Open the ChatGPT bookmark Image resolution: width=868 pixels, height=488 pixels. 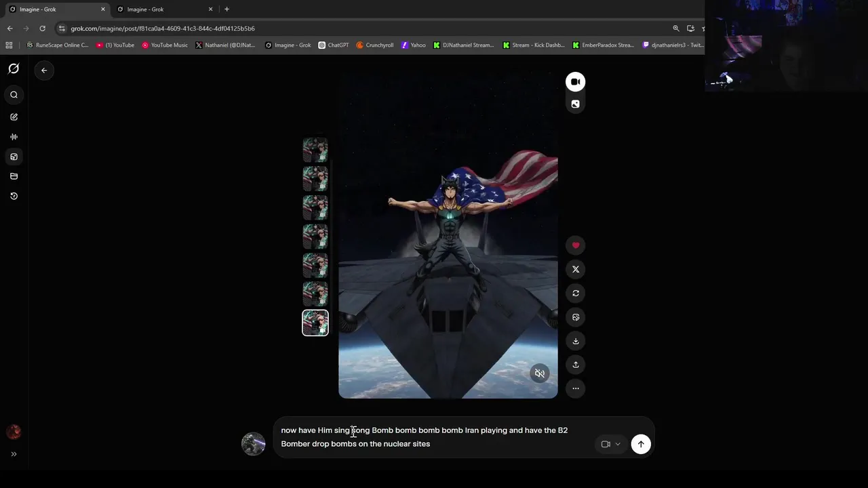(x=334, y=45)
